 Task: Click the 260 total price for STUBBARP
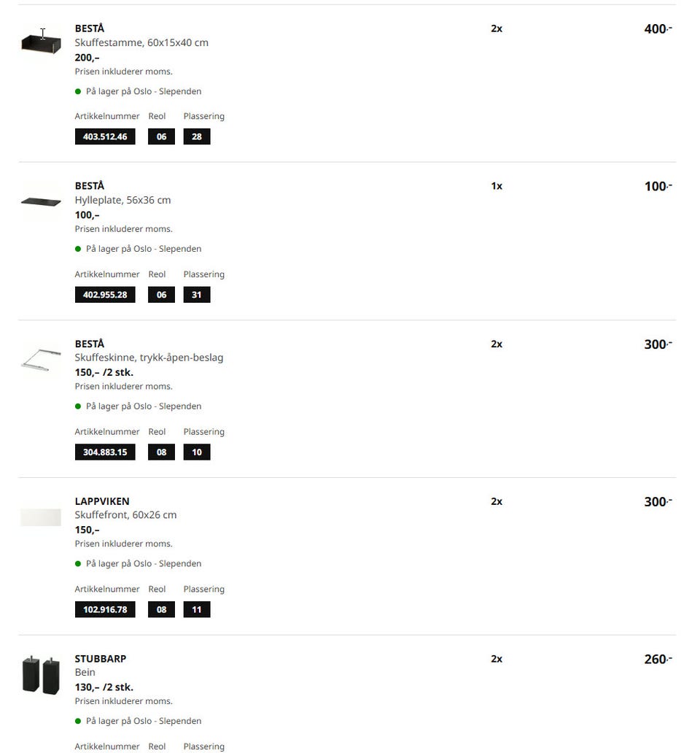point(658,659)
